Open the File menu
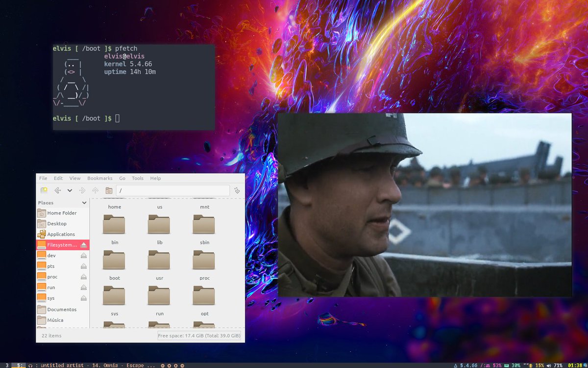The image size is (588, 368). pos(43,178)
